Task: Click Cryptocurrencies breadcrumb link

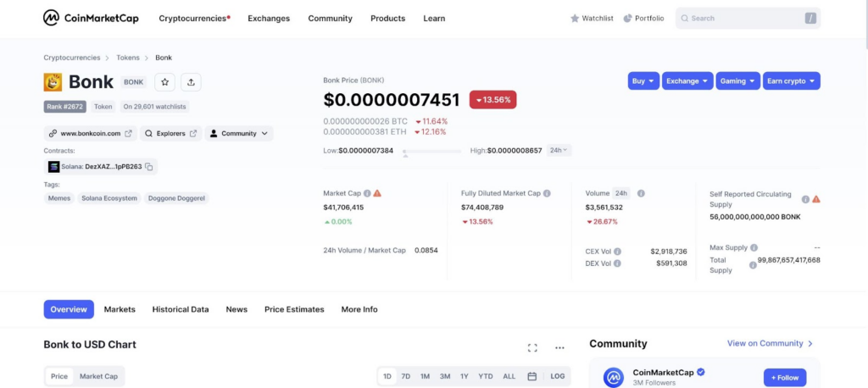Action: click(x=72, y=58)
